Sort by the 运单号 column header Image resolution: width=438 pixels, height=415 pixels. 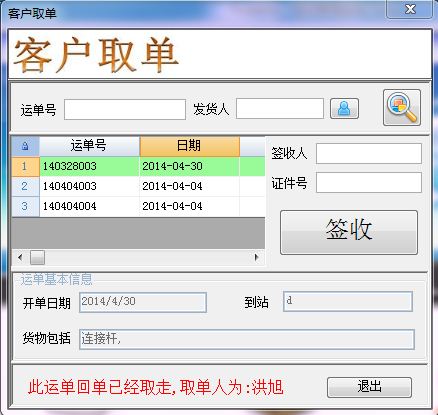point(89,146)
